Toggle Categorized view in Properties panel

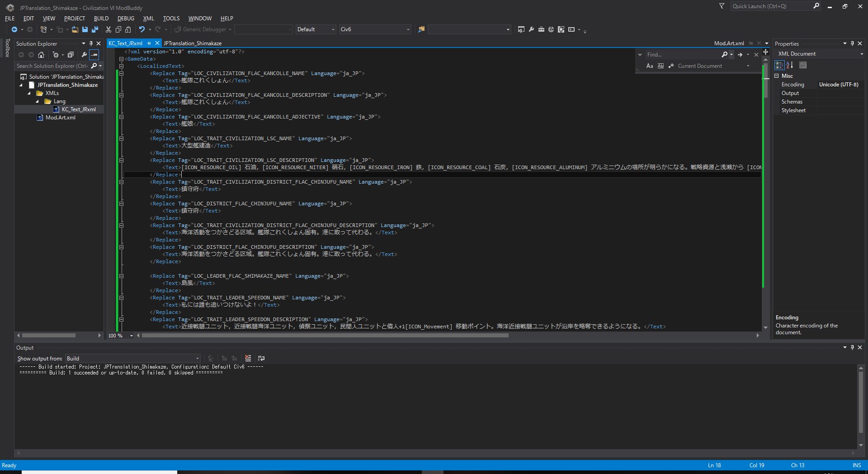(779, 65)
